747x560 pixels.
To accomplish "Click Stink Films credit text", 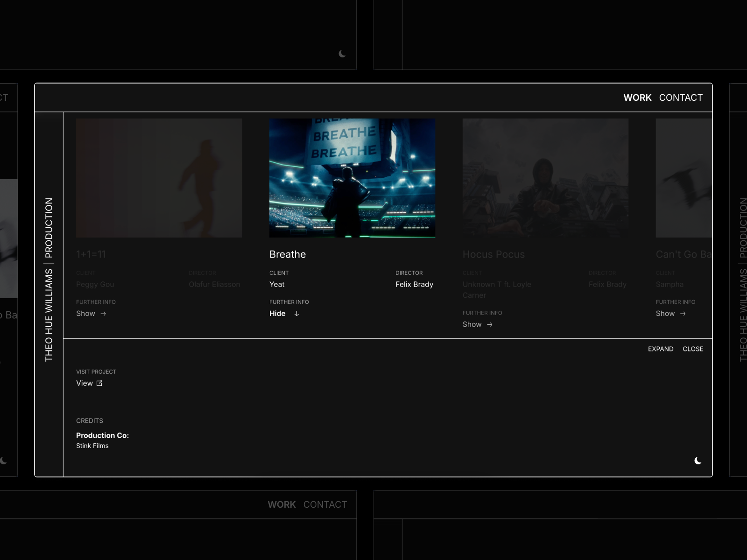I will click(92, 446).
